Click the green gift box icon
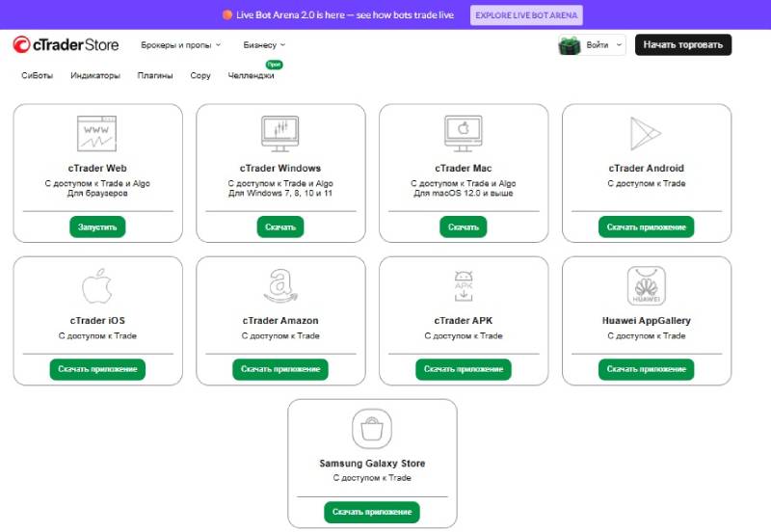Image resolution: width=771 pixels, height=532 pixels. pyautogui.click(x=570, y=45)
